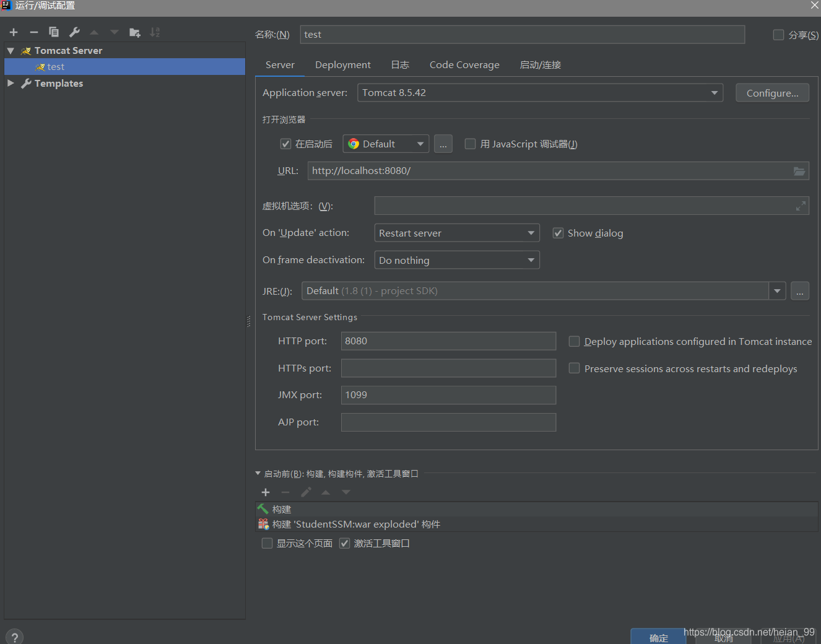Image resolution: width=821 pixels, height=644 pixels.
Task: Click the Chrome browser icon
Action: pos(354,144)
